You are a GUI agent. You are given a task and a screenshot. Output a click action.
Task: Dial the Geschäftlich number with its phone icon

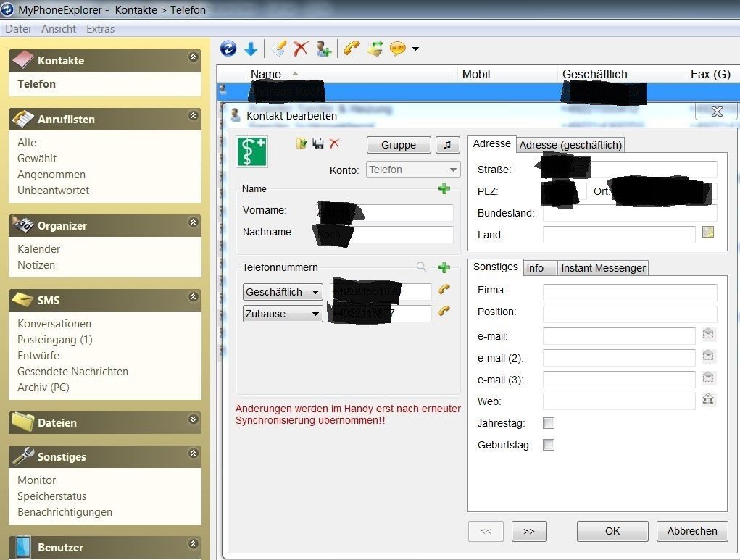coord(444,289)
